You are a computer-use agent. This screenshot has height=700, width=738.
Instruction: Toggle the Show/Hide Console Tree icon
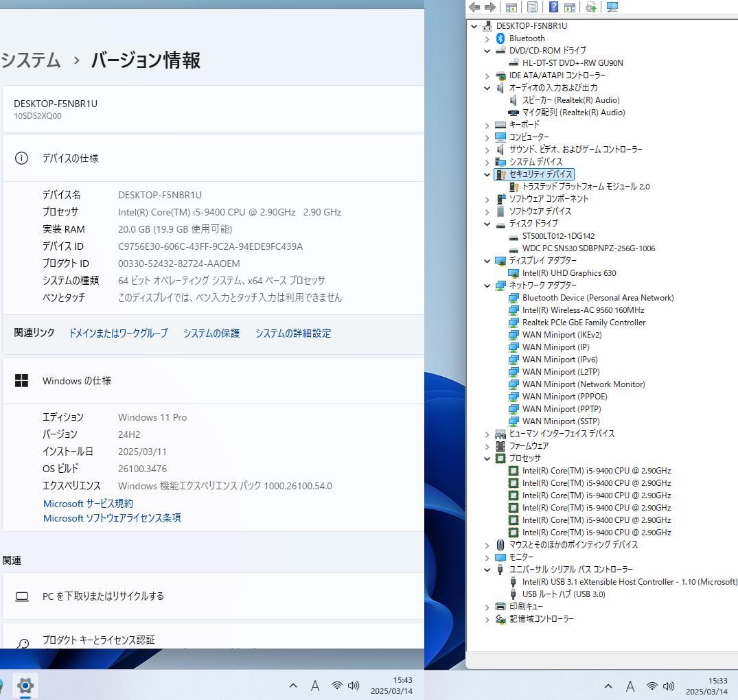pos(511,7)
